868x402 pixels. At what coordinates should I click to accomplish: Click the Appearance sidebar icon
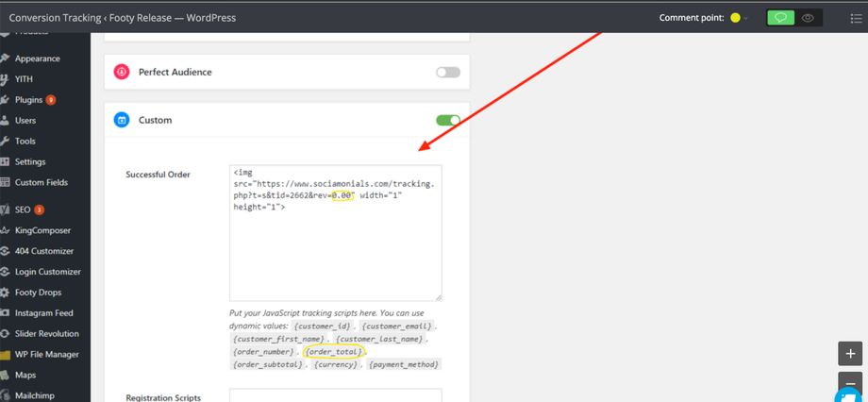pos(5,59)
